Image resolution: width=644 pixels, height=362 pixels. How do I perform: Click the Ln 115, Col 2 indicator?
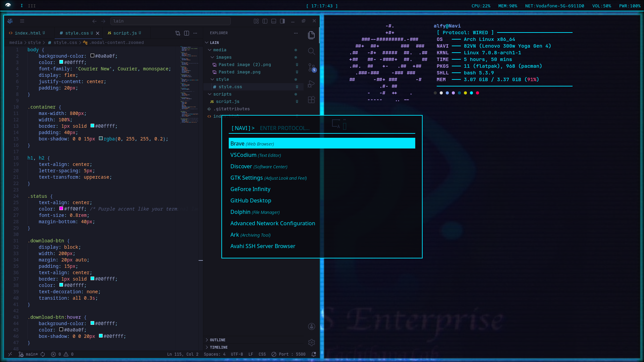click(183, 354)
